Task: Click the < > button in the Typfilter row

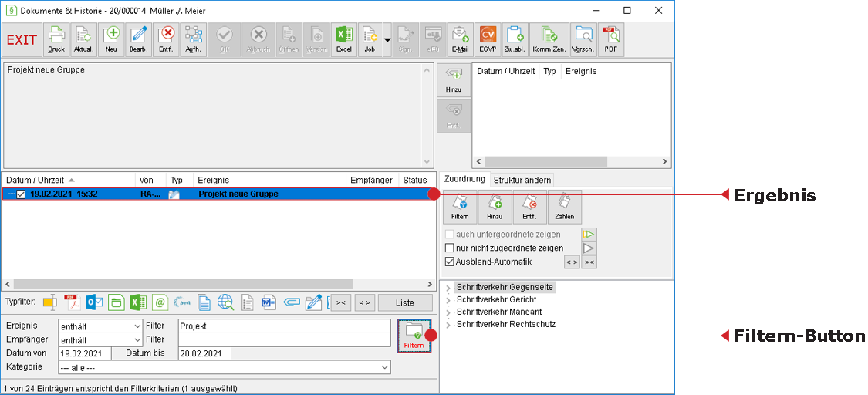Action: coord(363,303)
